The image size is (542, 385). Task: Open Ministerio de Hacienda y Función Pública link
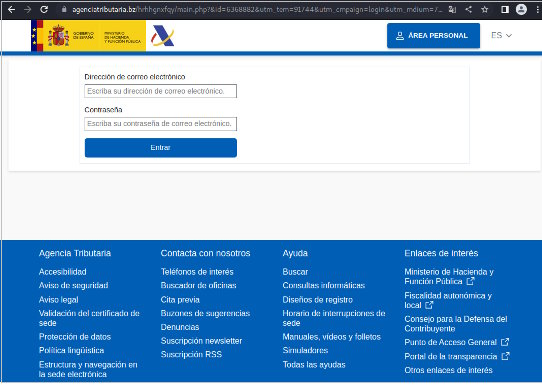(x=449, y=276)
